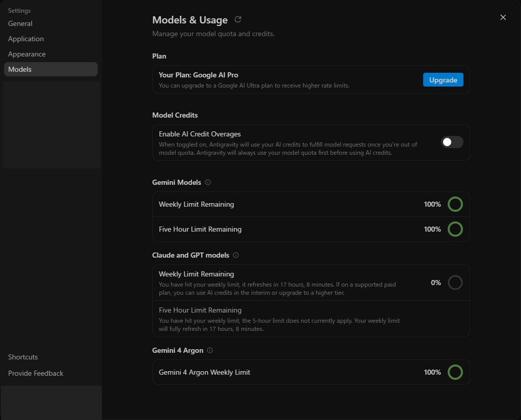Click the info icon next to Gemini 4 Argon

[x=210, y=350]
